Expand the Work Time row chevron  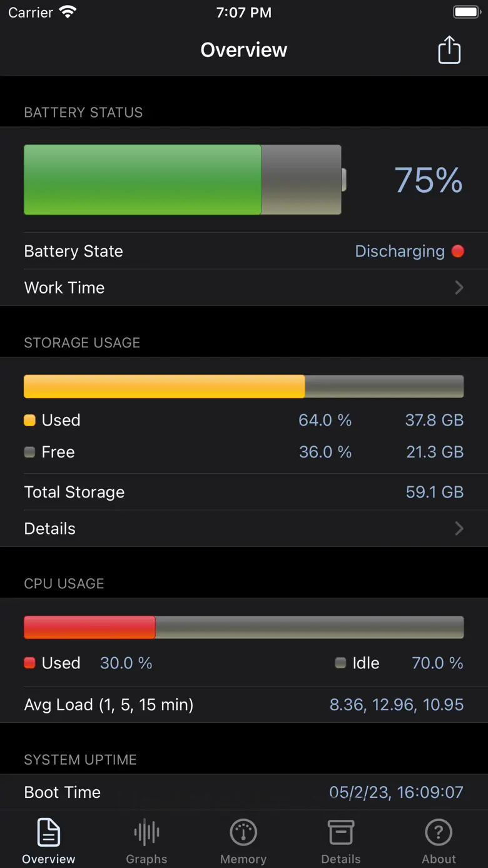tap(459, 288)
